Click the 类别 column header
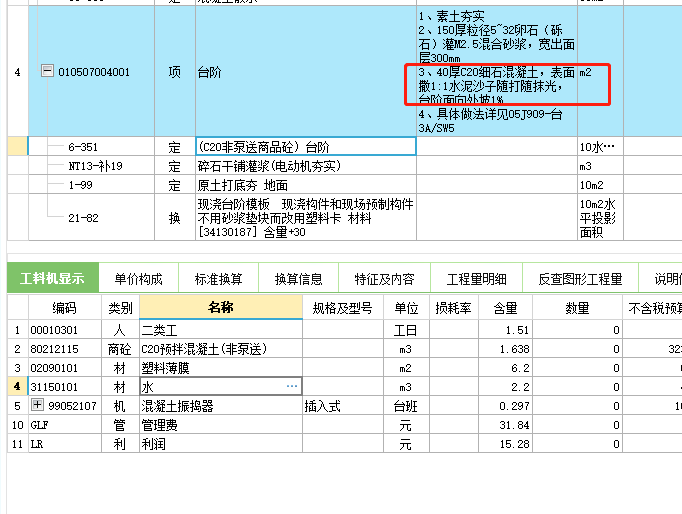This screenshot has width=682, height=514. point(120,308)
